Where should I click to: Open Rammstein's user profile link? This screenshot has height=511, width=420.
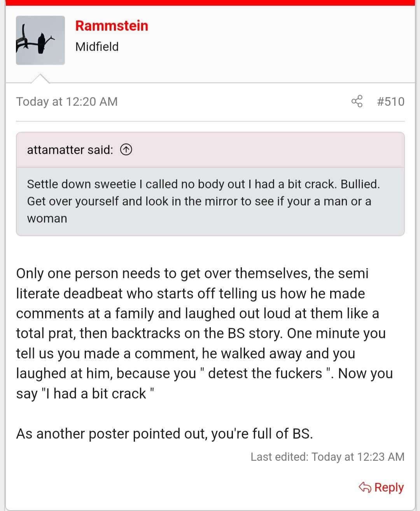(112, 26)
